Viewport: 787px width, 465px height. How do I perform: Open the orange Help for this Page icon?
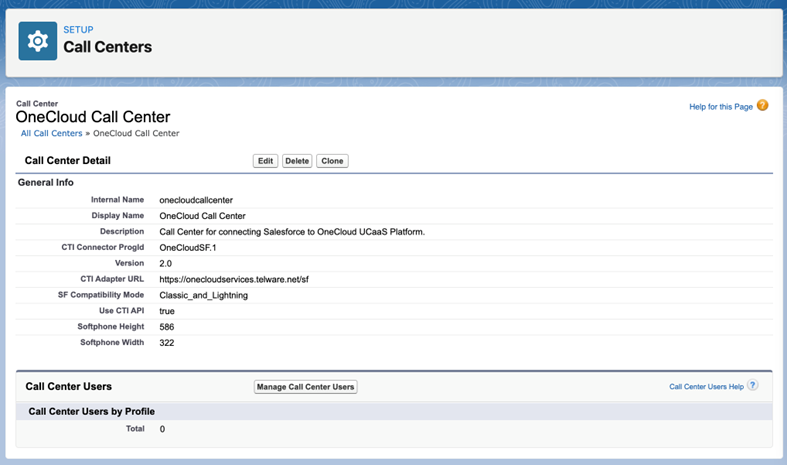coord(762,105)
